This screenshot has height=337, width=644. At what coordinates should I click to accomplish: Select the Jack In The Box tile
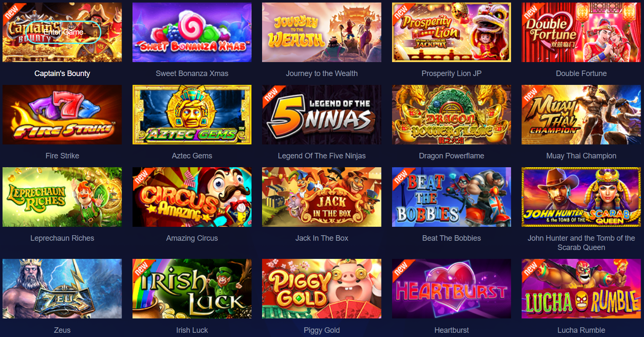coord(322,197)
